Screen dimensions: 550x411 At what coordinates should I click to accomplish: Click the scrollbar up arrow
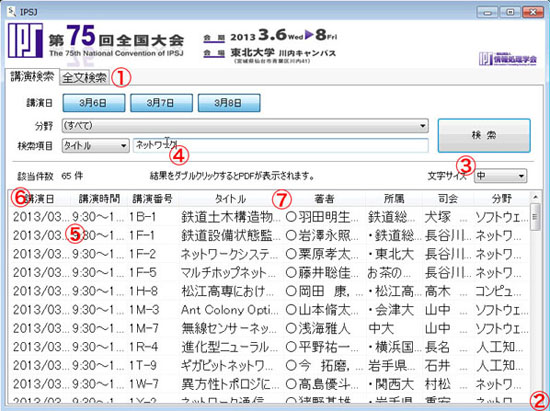coord(535,197)
